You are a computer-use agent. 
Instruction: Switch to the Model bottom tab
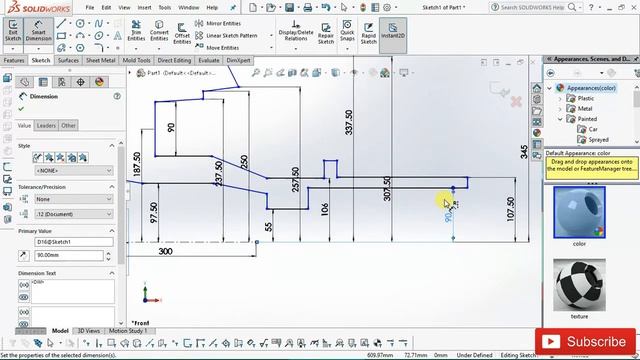[x=60, y=331]
